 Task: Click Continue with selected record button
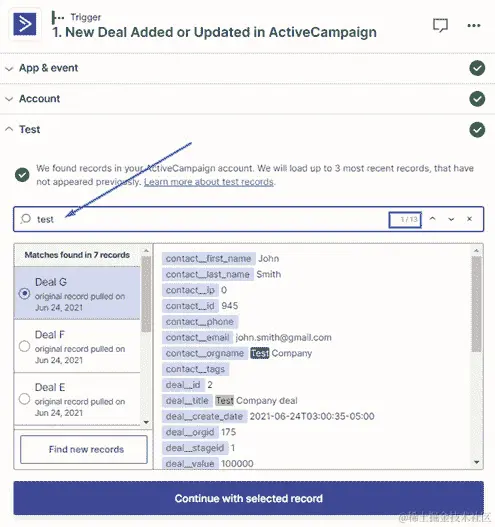pos(248,498)
